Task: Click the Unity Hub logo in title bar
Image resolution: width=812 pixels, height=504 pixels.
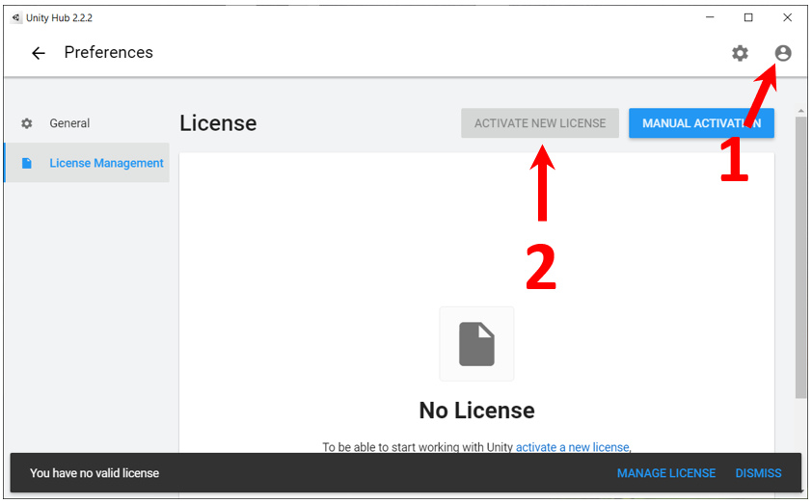Action: pos(16,17)
